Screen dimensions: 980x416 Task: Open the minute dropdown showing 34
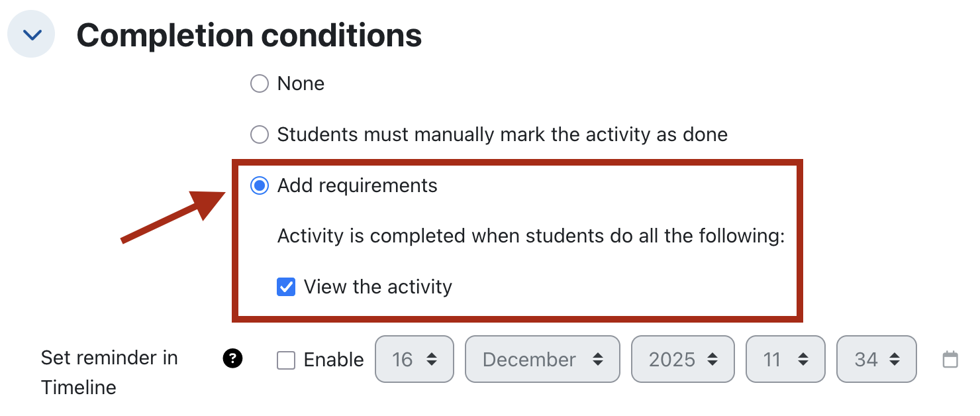876,360
